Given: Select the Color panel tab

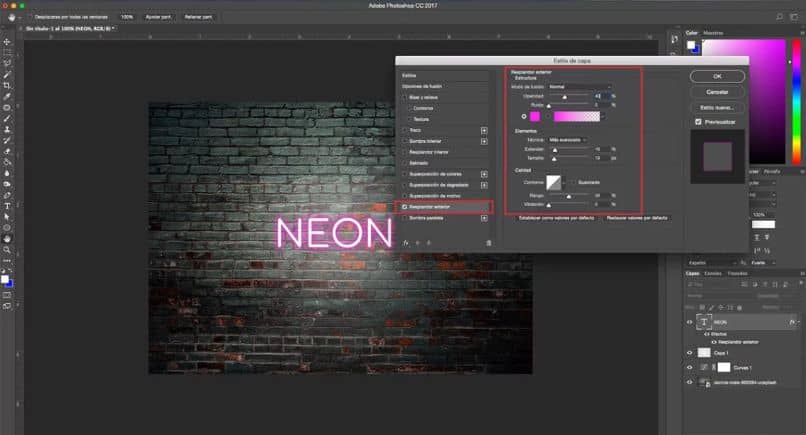Looking at the screenshot, I should click(x=691, y=33).
